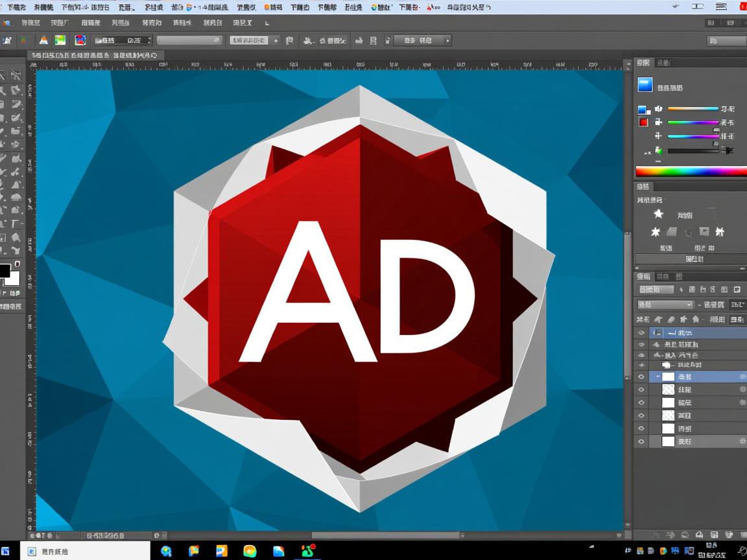
Task: Open the Windows Start button
Action: [6, 552]
